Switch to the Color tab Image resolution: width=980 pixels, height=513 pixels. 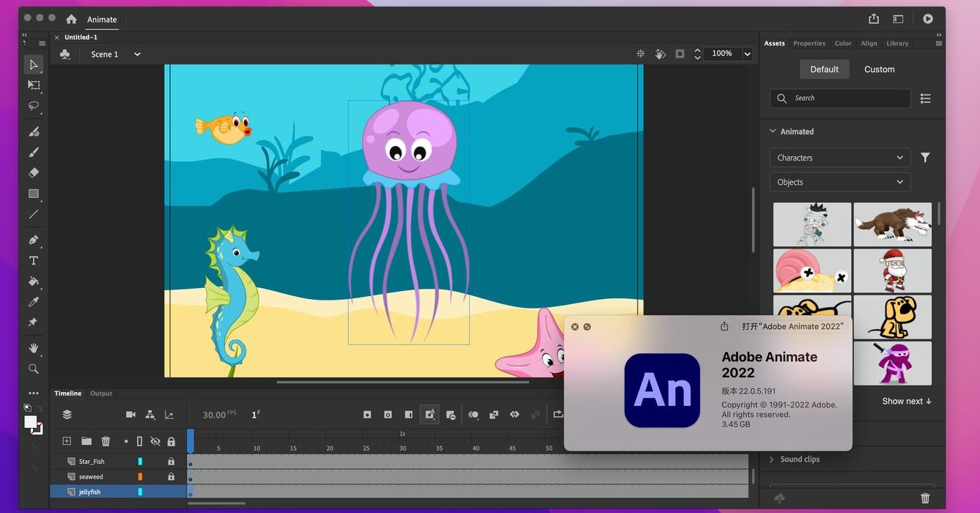[x=843, y=43]
